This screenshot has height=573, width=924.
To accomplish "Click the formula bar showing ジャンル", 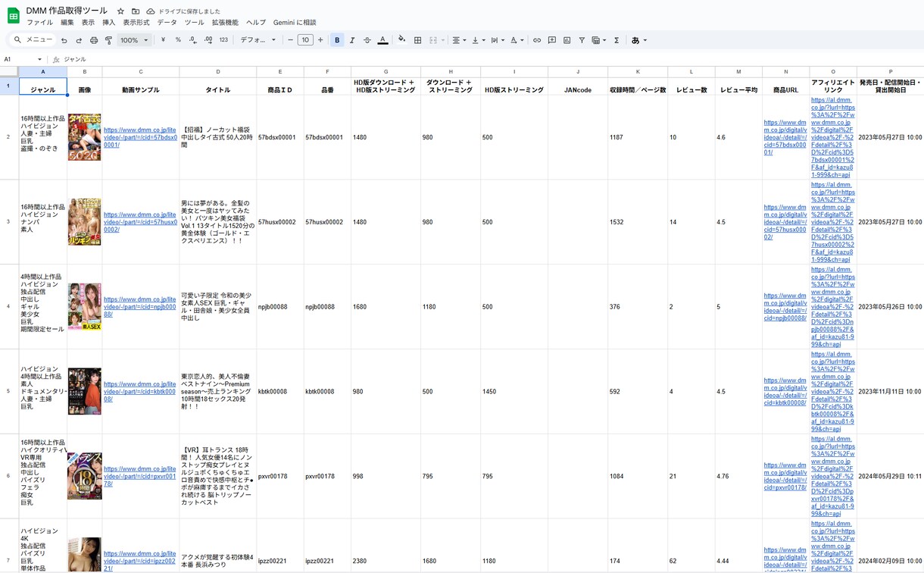I will [x=492, y=59].
